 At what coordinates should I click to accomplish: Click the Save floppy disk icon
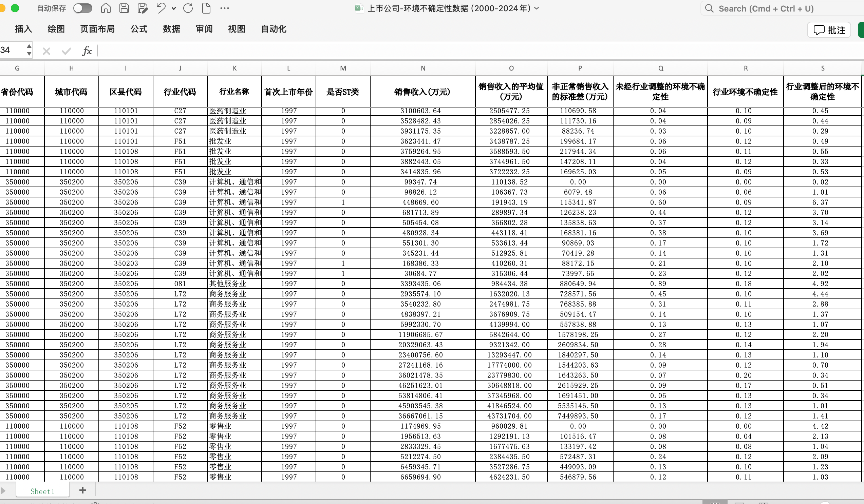(124, 8)
